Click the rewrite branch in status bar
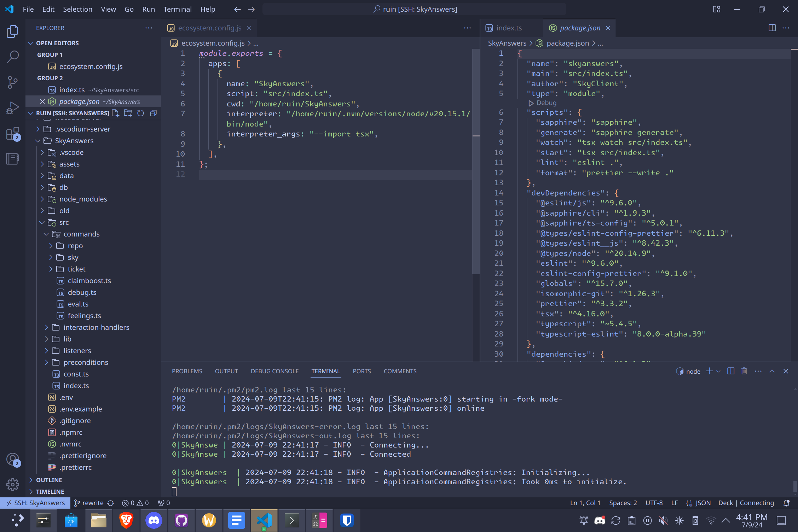The image size is (798, 532). point(89,503)
